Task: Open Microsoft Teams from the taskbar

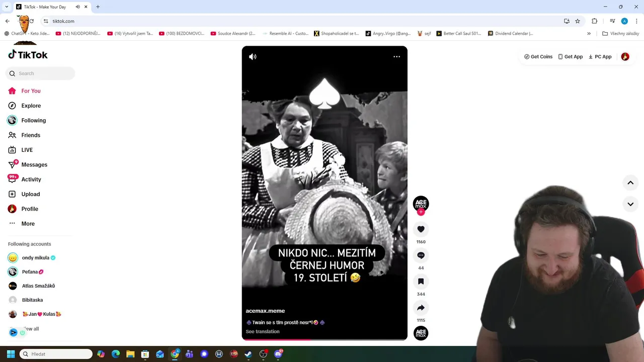Action: point(189,354)
